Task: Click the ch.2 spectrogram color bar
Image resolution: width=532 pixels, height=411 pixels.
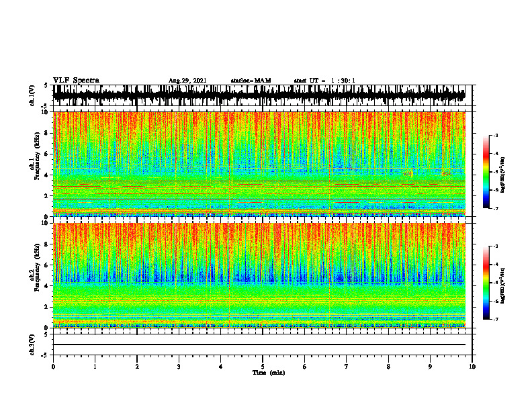Action: (x=486, y=283)
